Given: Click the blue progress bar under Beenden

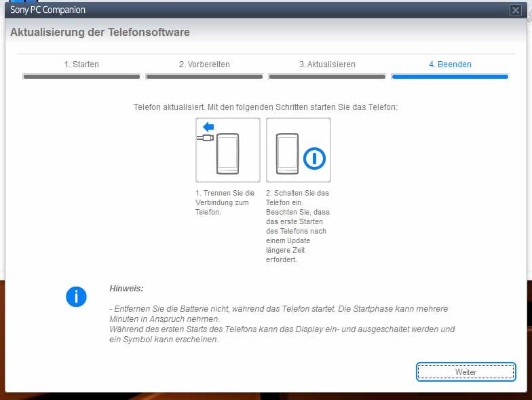Looking at the screenshot, I should (450, 77).
